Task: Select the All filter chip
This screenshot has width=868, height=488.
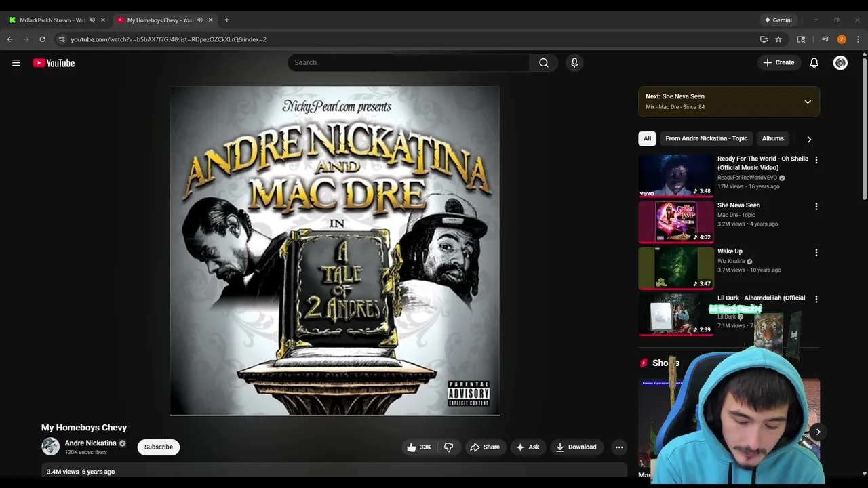Action: (x=647, y=138)
